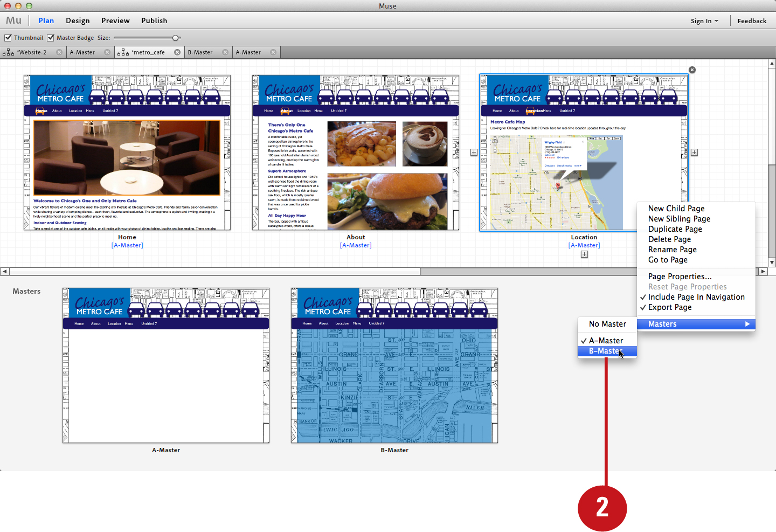The image size is (776, 532).
Task: Toggle the Master Badge checkbox
Action: pyautogui.click(x=51, y=38)
